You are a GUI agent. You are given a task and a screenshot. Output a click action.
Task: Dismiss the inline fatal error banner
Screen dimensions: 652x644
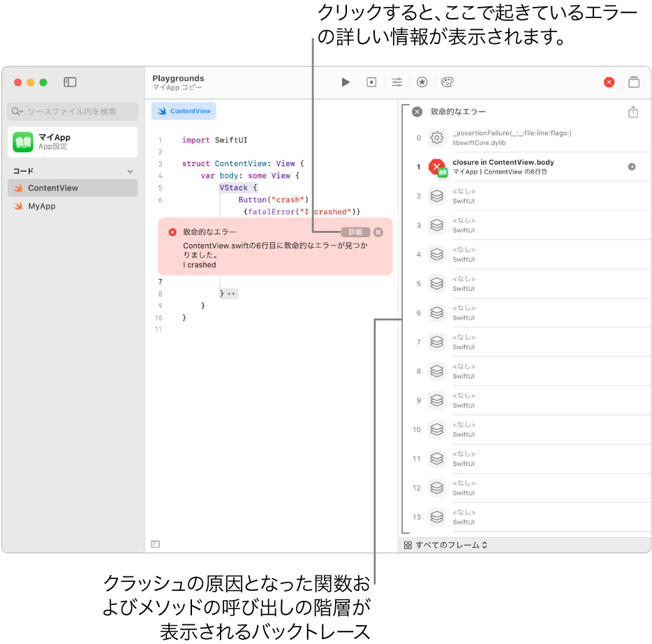tap(378, 232)
